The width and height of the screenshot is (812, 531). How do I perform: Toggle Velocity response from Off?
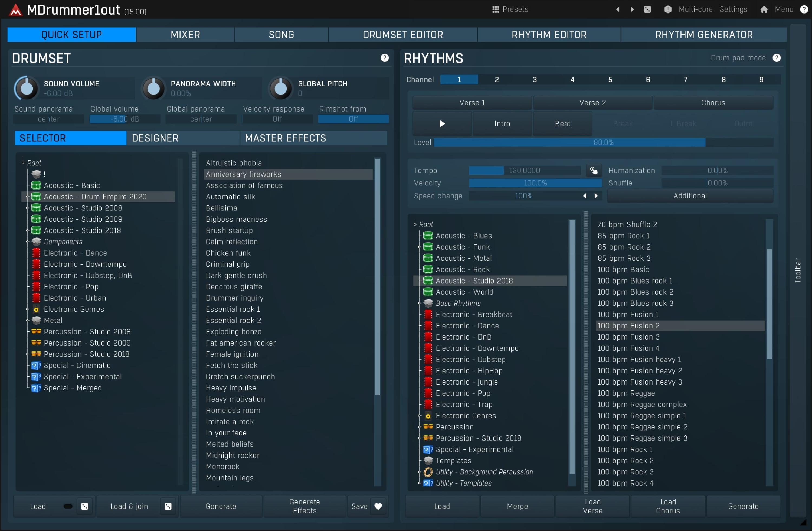click(x=277, y=119)
